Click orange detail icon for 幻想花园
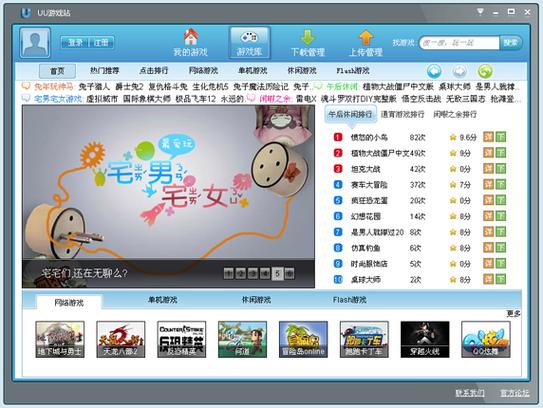 tap(488, 216)
